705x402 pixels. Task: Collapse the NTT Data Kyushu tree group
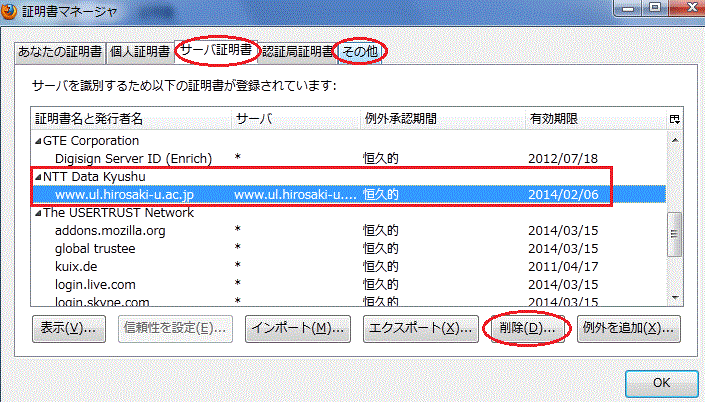point(38,177)
